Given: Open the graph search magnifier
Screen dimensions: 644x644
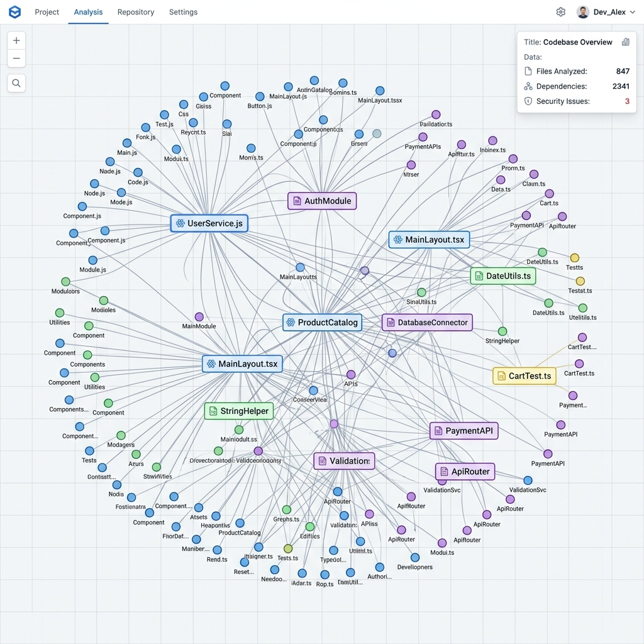Looking at the screenshot, I should pos(16,83).
